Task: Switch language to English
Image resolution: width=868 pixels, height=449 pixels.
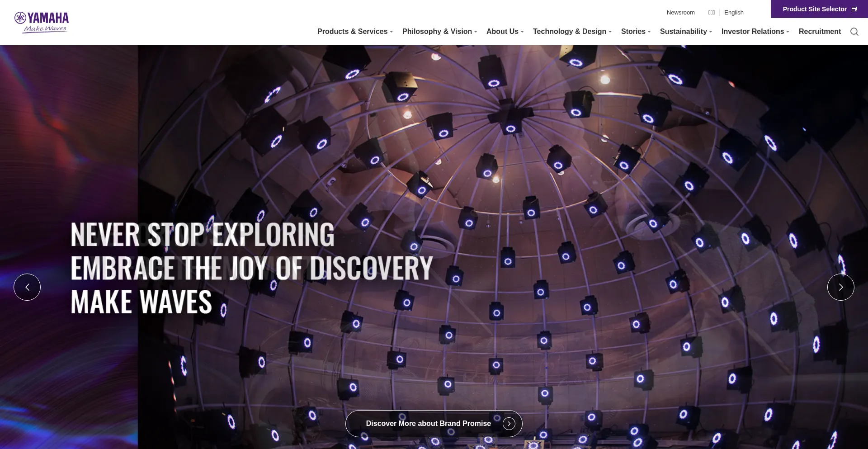Action: (734, 13)
